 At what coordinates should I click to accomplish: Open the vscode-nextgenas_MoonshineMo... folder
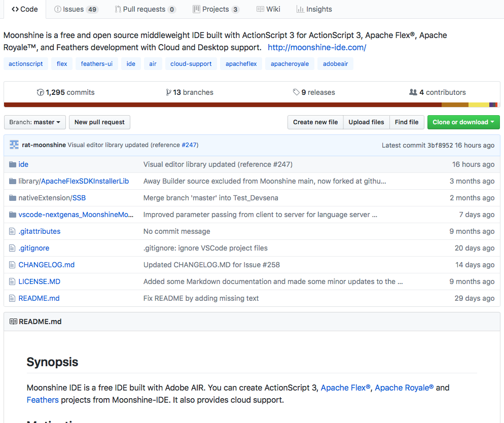point(76,215)
